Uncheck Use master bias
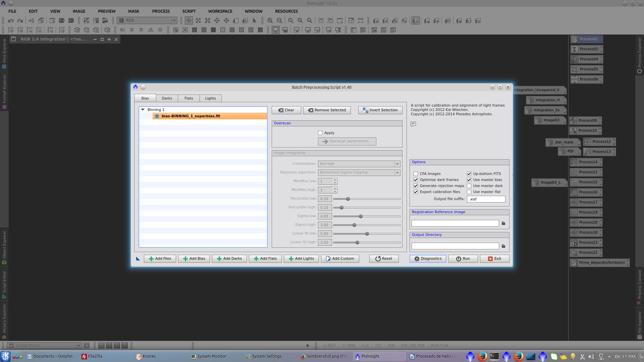The height and width of the screenshot is (362, 644). pos(469,180)
